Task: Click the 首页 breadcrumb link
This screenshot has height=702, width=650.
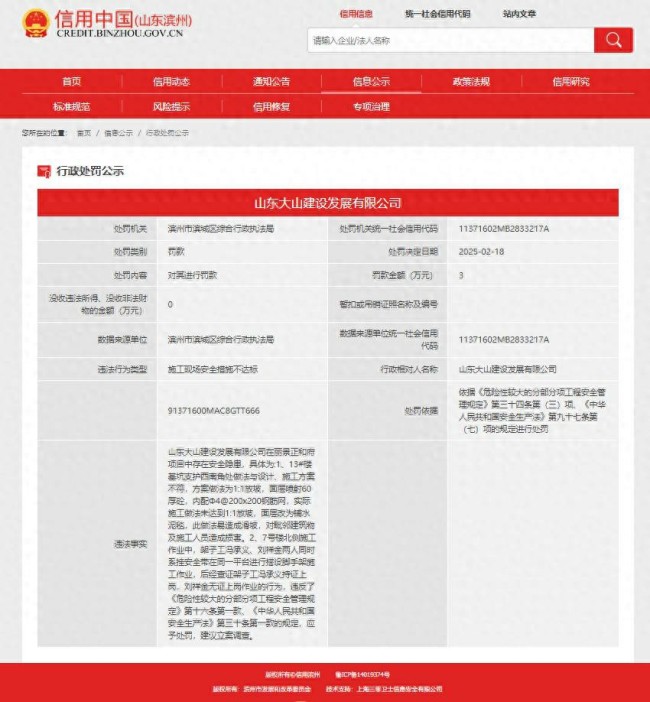Action: coord(84,133)
